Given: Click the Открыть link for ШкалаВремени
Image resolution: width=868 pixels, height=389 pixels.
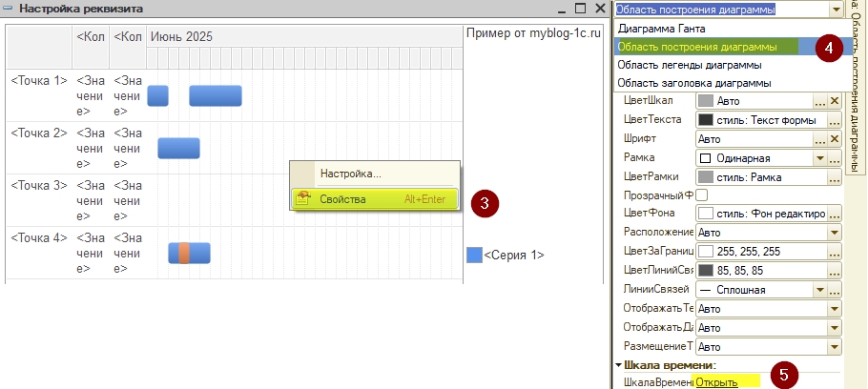Looking at the screenshot, I should pyautogui.click(x=717, y=382).
